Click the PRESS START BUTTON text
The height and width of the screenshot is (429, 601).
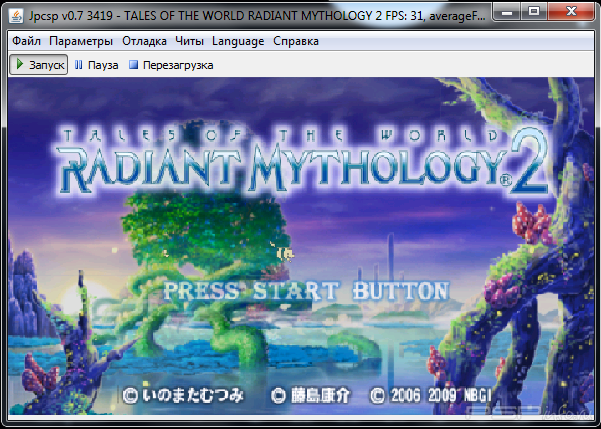[306, 291]
